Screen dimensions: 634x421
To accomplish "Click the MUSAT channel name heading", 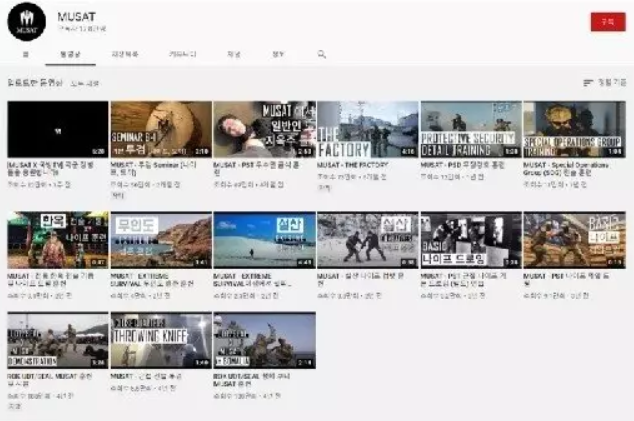I will (x=76, y=17).
